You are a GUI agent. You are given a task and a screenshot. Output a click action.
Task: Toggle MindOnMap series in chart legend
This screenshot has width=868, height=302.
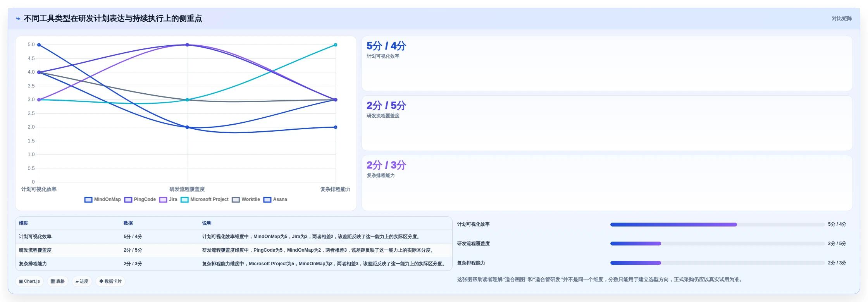103,199
